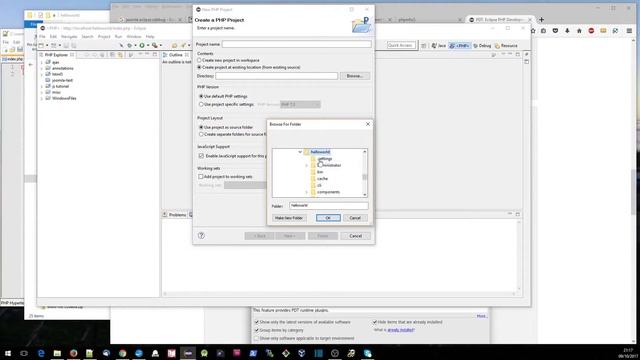This screenshot has height=360, width=640.
Task: Click the Quick Access search field
Action: pyautogui.click(x=401, y=45)
